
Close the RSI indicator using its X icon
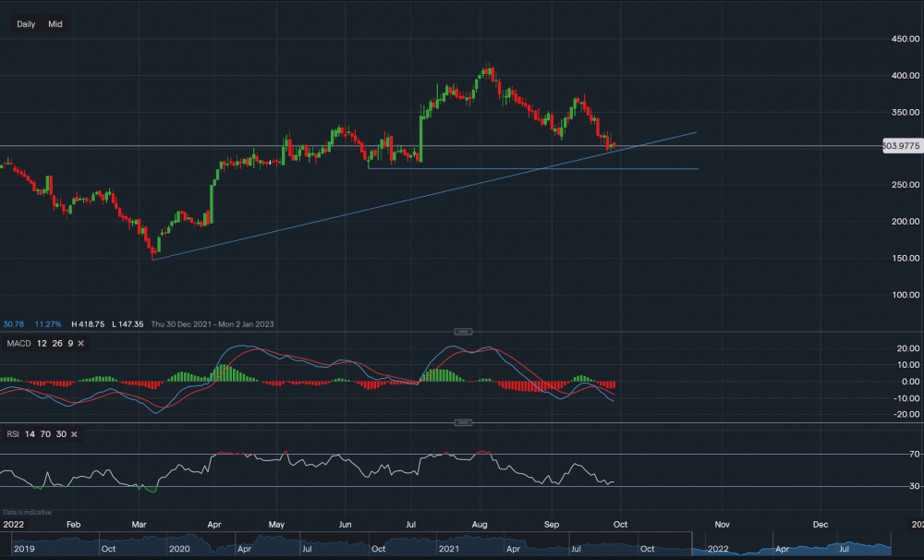74,433
